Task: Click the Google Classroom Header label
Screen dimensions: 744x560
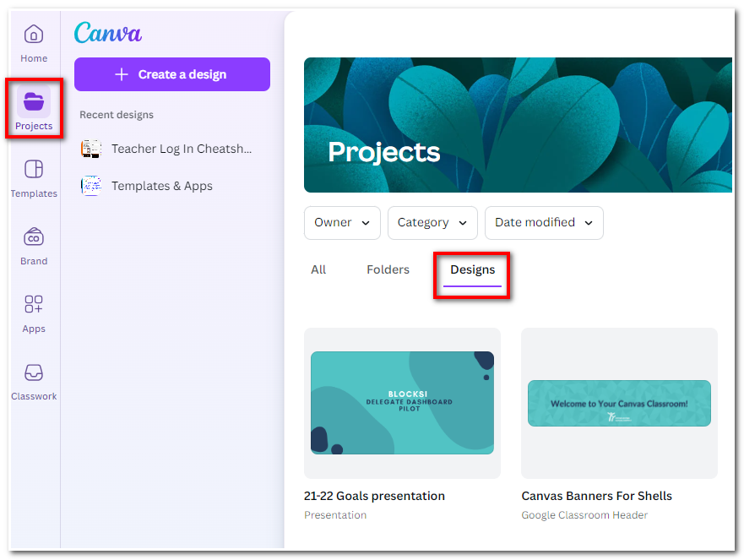Action: point(584,515)
